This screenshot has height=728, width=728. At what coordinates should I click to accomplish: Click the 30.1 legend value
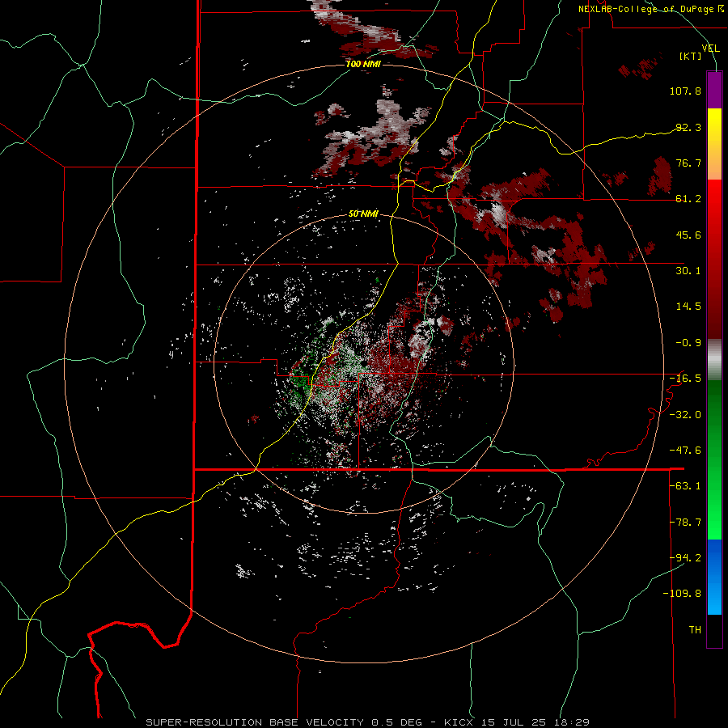click(688, 271)
